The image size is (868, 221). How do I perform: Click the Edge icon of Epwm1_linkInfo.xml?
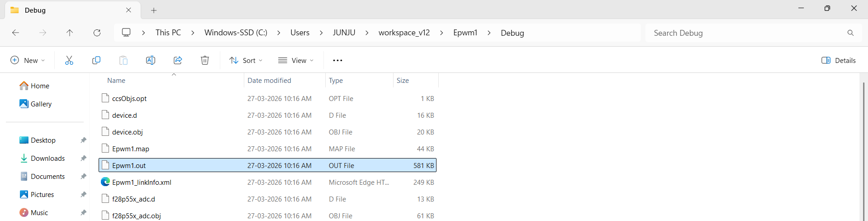pos(105,182)
